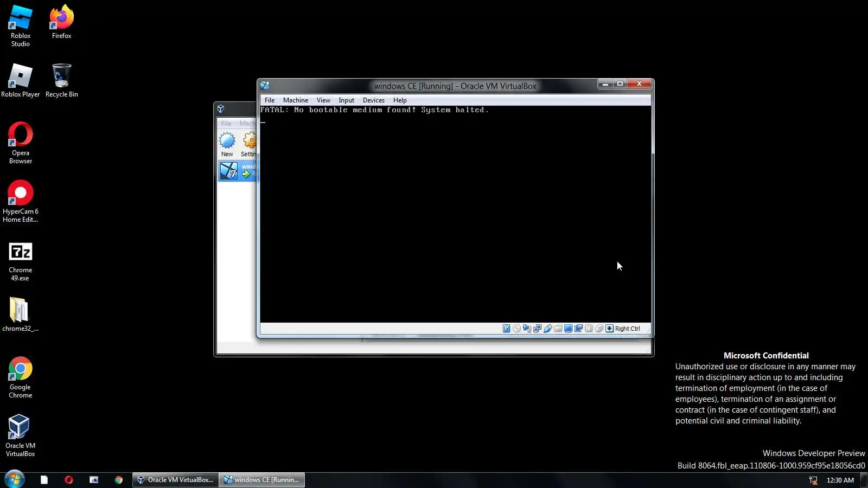Select the Recycle Bin desktop icon

coord(61,80)
